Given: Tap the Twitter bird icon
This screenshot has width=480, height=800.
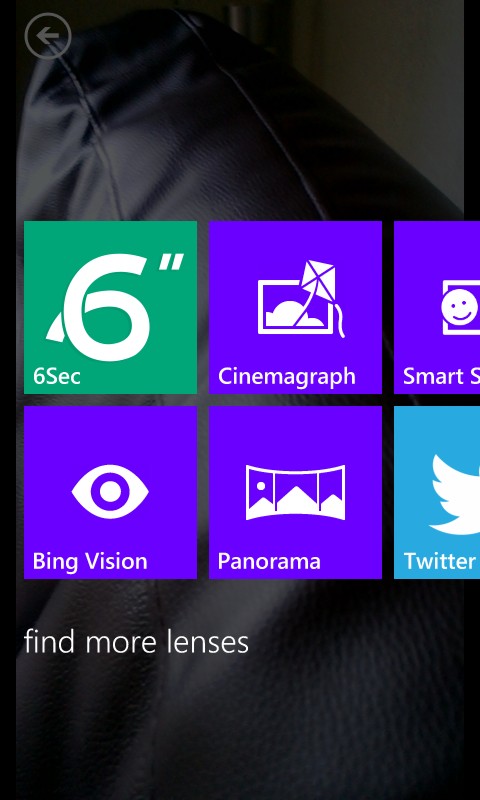Looking at the screenshot, I should [454, 495].
